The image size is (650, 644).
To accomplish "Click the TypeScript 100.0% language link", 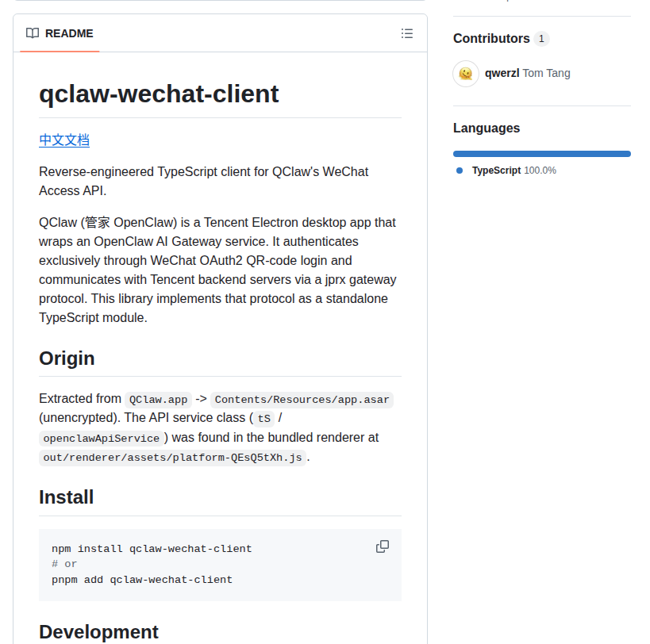I will click(x=514, y=171).
